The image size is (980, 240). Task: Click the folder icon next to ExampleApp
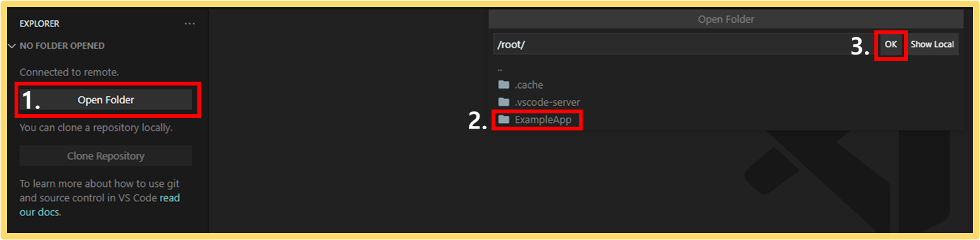[504, 119]
